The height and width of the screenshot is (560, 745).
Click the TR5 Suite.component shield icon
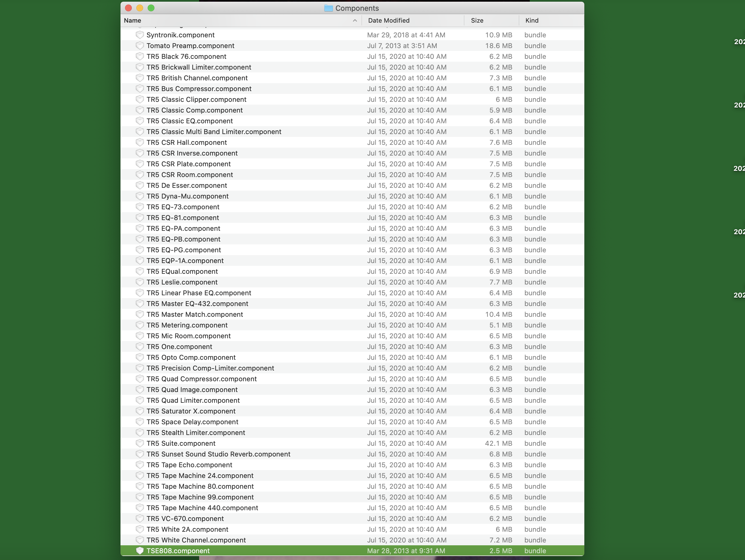tap(139, 443)
